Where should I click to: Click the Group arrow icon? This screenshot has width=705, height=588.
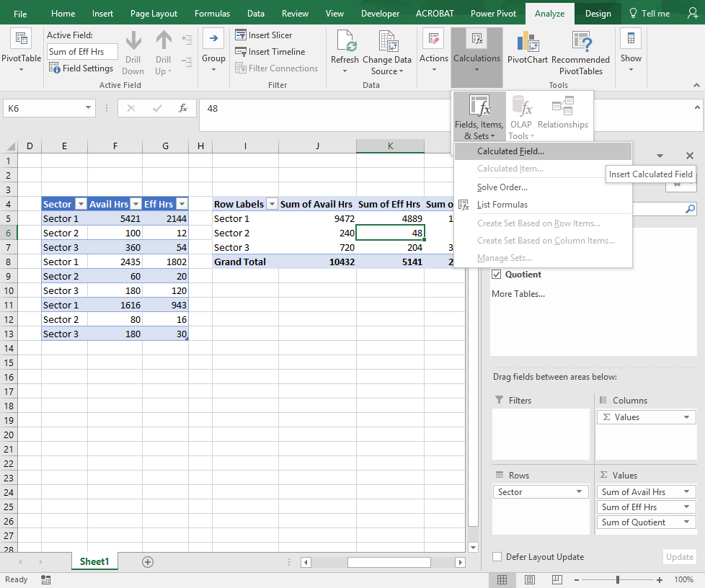click(213, 38)
